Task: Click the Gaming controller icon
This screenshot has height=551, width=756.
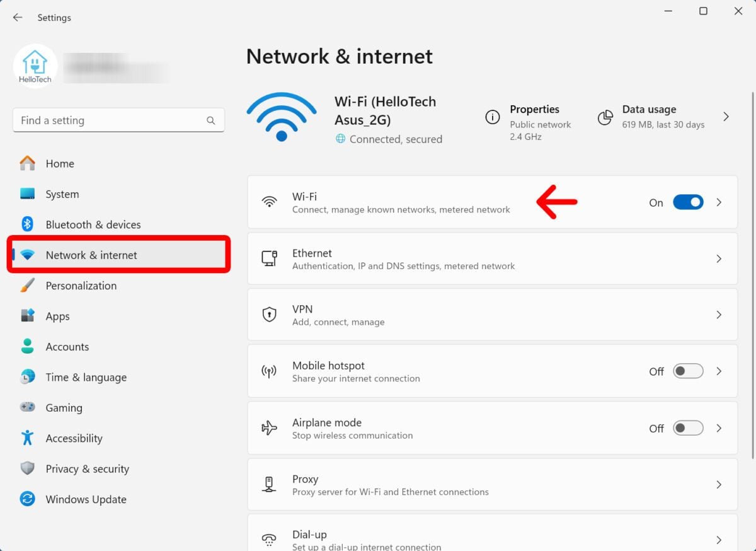Action: click(x=27, y=407)
